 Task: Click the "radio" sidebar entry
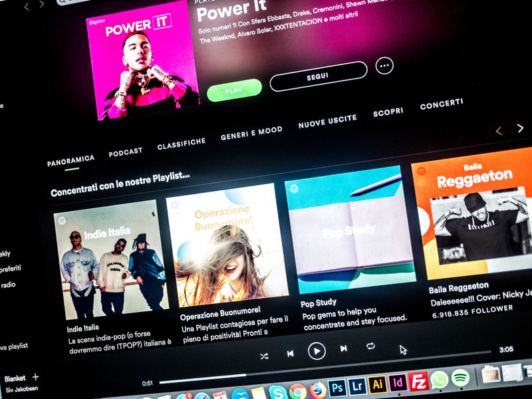8,285
